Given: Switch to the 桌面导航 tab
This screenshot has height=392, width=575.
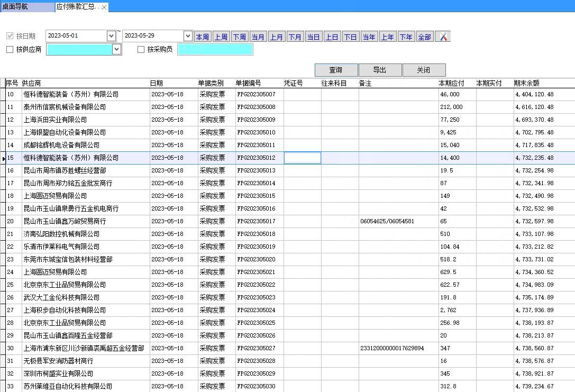Looking at the screenshot, I should 16,7.
